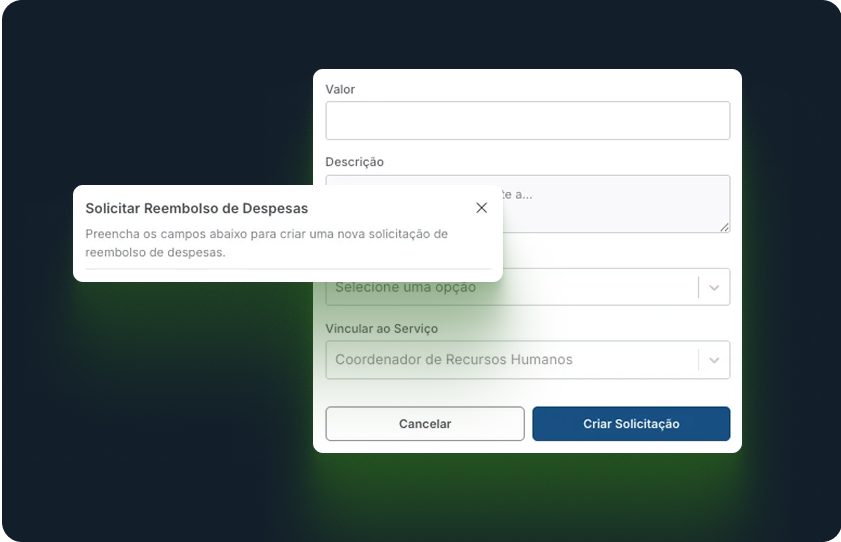Click the Descrição field label
841x542 pixels.
click(x=354, y=162)
